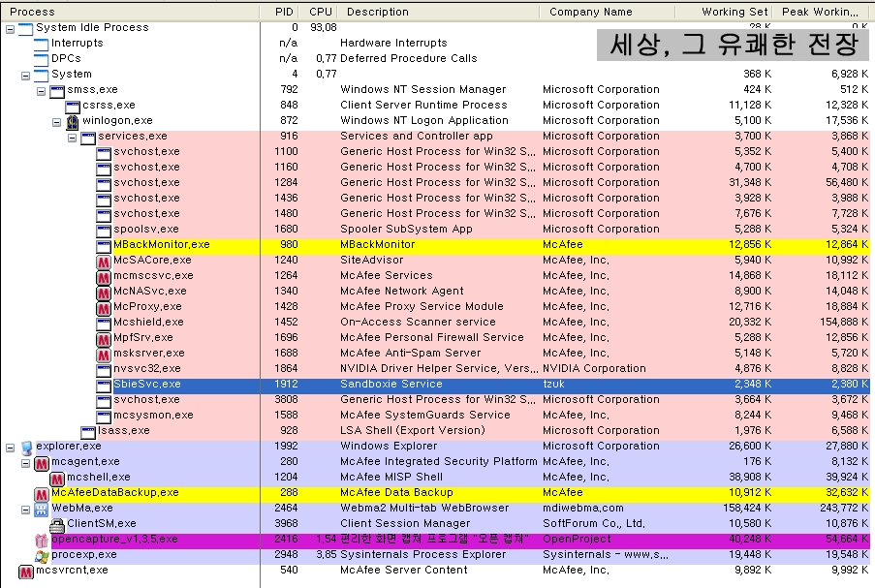Select the Interrupts row
This screenshot has height=588, width=875.
point(435,43)
